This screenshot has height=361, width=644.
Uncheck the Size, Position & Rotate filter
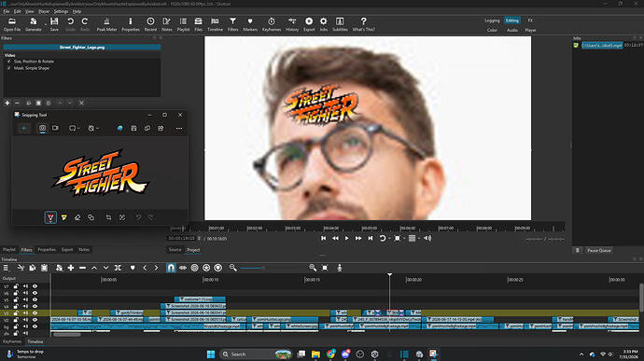tap(8, 62)
